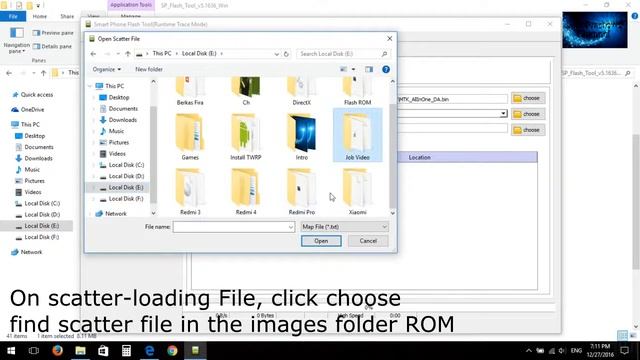Open the Share ribbon tab in Explorer

[67, 16]
